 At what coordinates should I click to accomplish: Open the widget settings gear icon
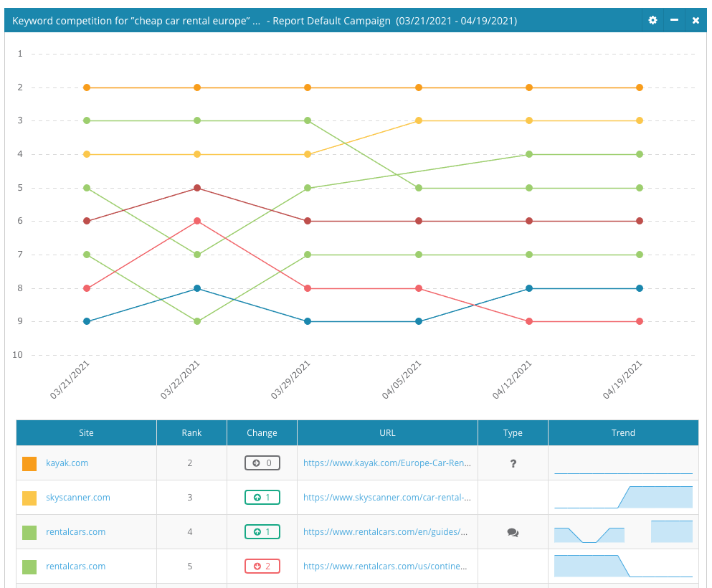point(652,21)
